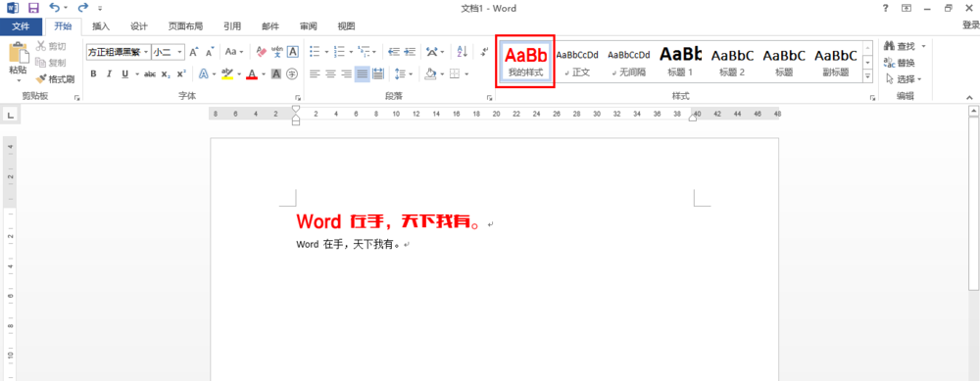
Task: Apply bullet list formatting
Action: (x=316, y=52)
